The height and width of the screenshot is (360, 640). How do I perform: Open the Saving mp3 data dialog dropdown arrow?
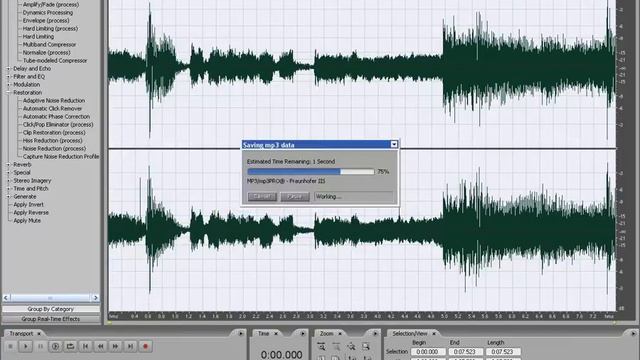pyautogui.click(x=393, y=144)
